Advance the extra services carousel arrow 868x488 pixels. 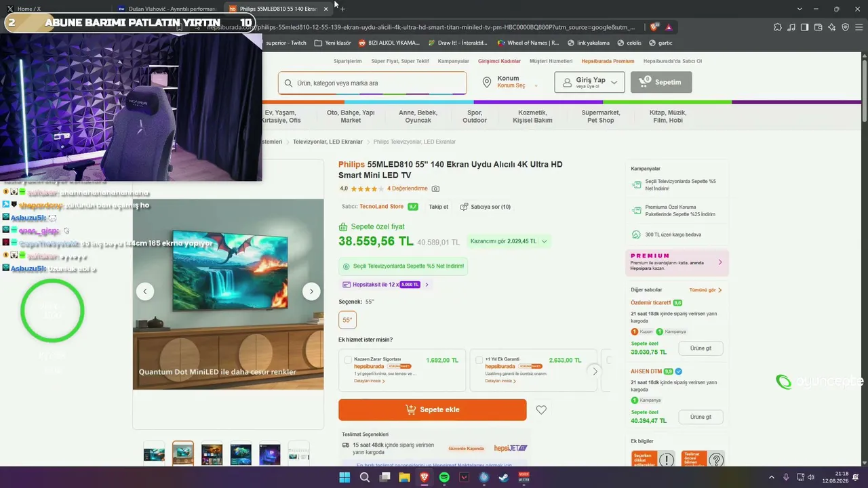[595, 371]
